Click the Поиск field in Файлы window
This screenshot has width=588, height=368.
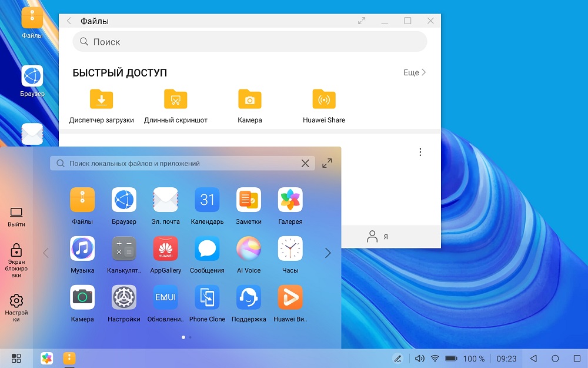(x=250, y=42)
